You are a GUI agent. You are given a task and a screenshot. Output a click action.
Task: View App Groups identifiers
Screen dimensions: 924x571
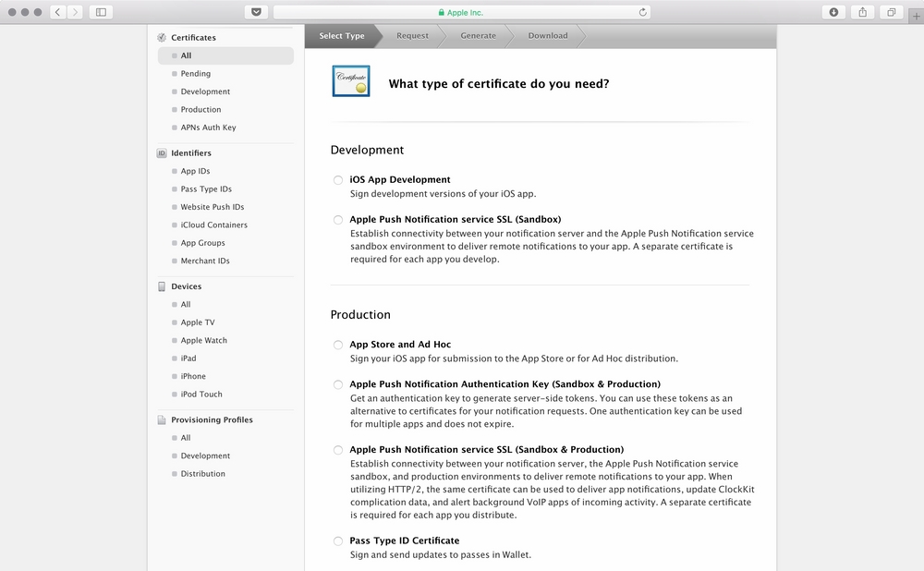pyautogui.click(x=202, y=243)
